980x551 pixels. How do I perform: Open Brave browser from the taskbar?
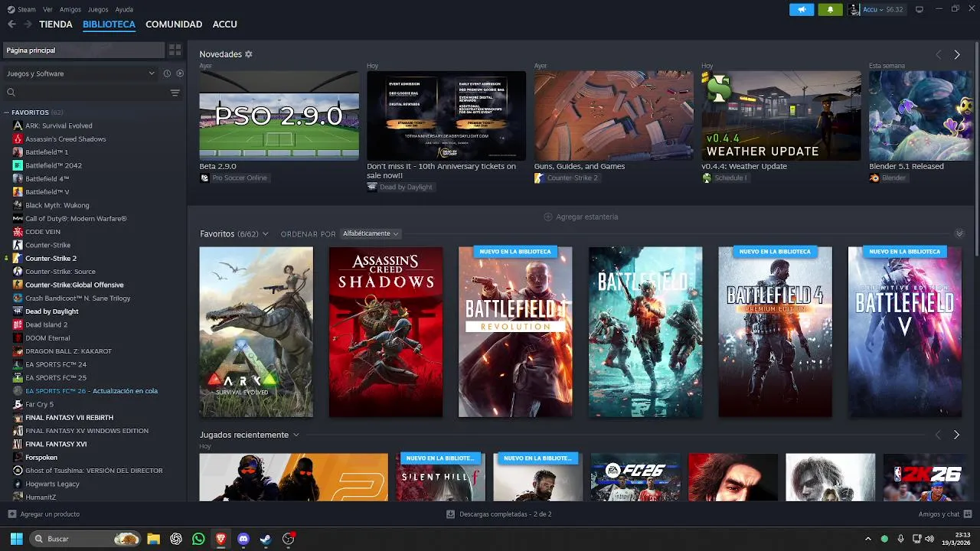pyautogui.click(x=221, y=539)
